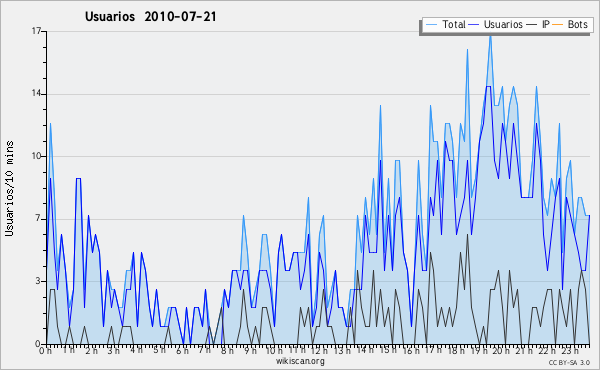The image size is (600, 370).
Task: Click the x-axis label '8 h'
Action: [227, 351]
